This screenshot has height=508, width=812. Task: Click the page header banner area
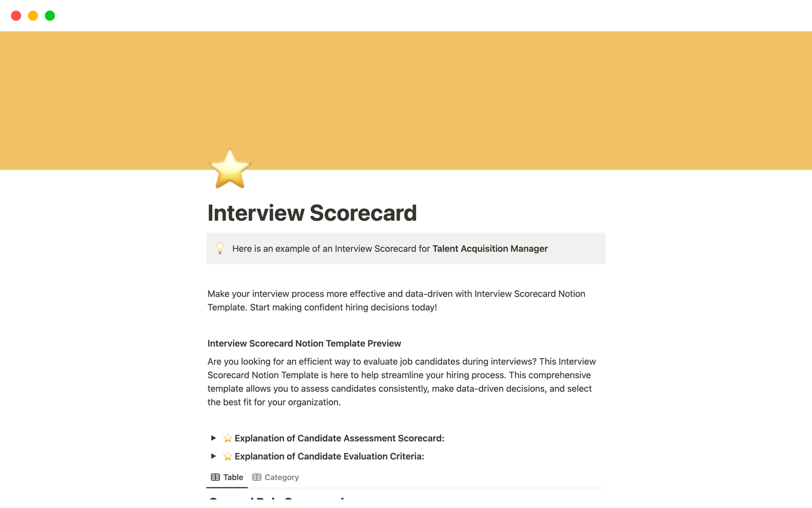[406, 100]
